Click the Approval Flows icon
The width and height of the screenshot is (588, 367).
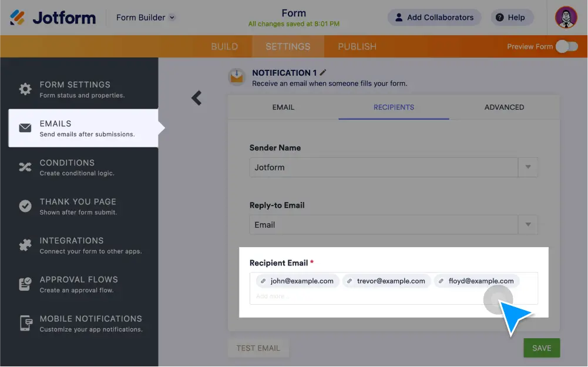click(x=25, y=284)
